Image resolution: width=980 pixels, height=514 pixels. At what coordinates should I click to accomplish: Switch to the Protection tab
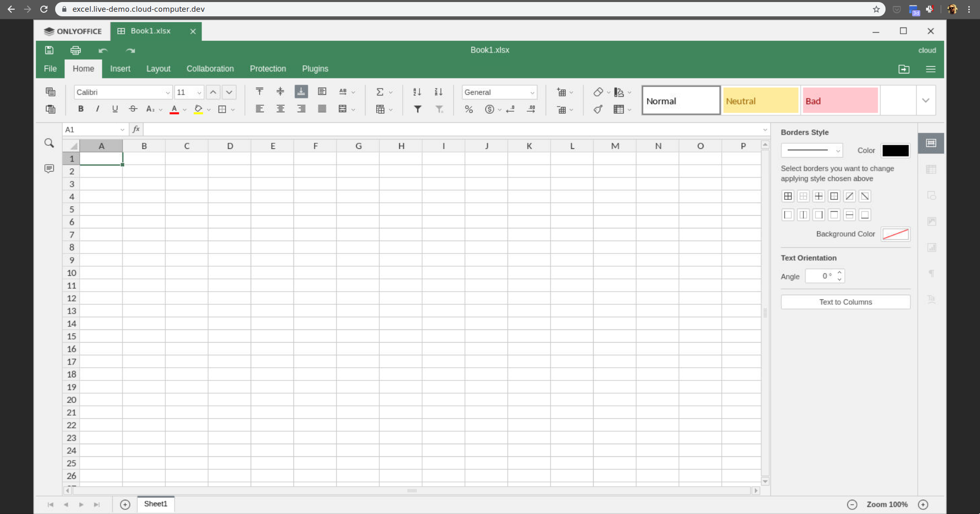pos(267,69)
